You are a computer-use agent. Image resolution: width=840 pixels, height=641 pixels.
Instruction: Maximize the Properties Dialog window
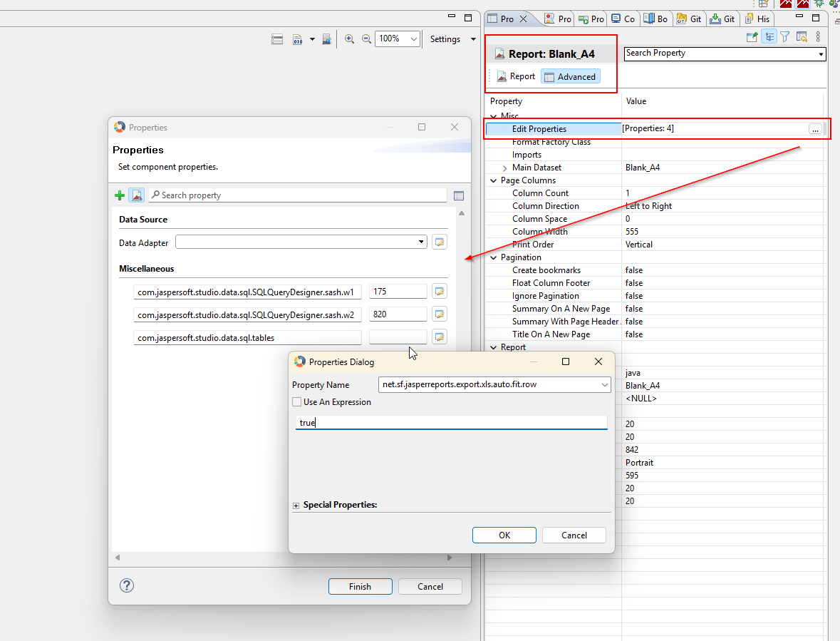[x=565, y=361]
